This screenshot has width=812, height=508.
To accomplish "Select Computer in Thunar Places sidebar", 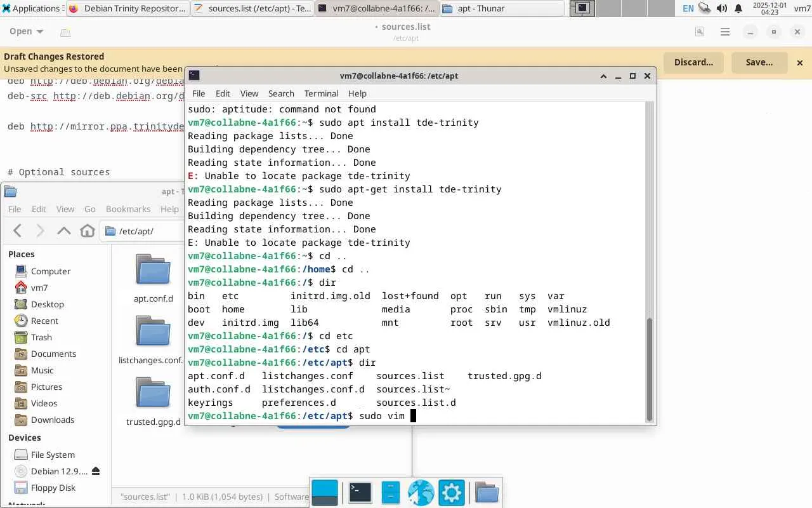I will (x=51, y=271).
